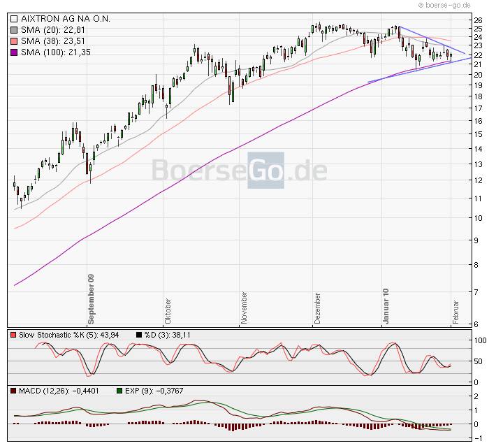Click the purple SMA (100) legend swatch

(x=13, y=52)
